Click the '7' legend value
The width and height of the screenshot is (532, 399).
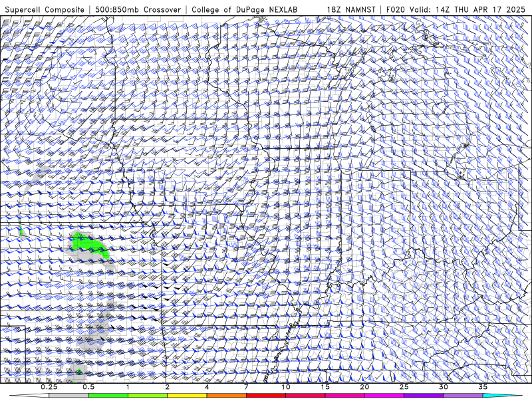coord(246,387)
